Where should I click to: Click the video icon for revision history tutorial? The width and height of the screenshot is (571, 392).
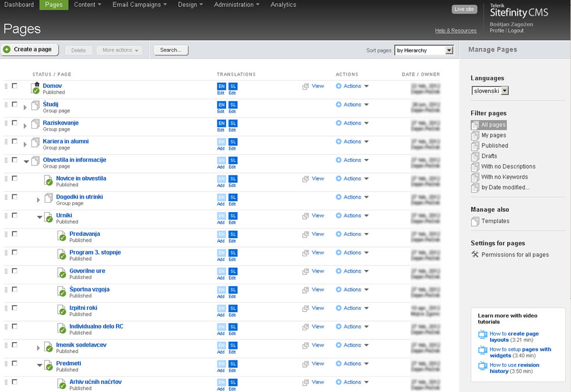(482, 366)
